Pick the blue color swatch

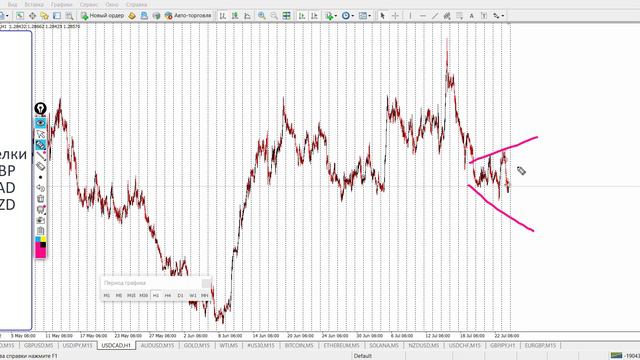click(38, 240)
